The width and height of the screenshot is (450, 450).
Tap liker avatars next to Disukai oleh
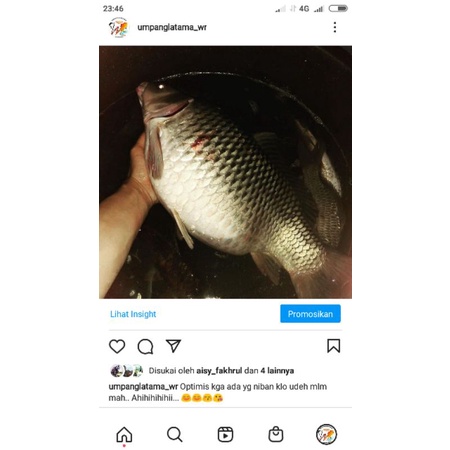point(127,371)
